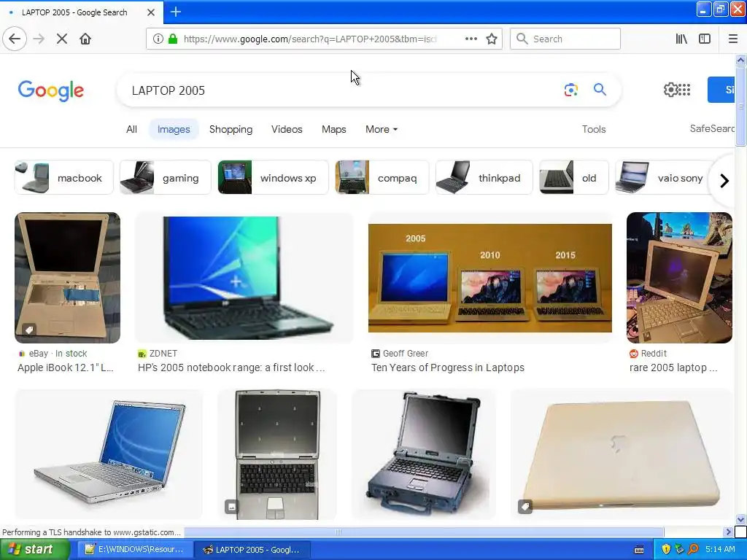Viewport: 747px width, 560px height.
Task: Open the rugged laptop with handle image
Action: pos(424,454)
